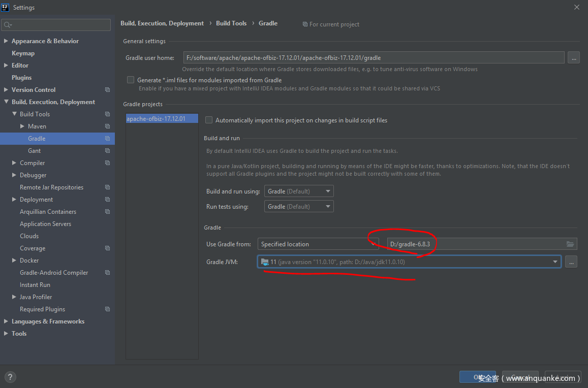Click the project-level icon next to Build Tools
This screenshot has height=388, width=588.
108,114
